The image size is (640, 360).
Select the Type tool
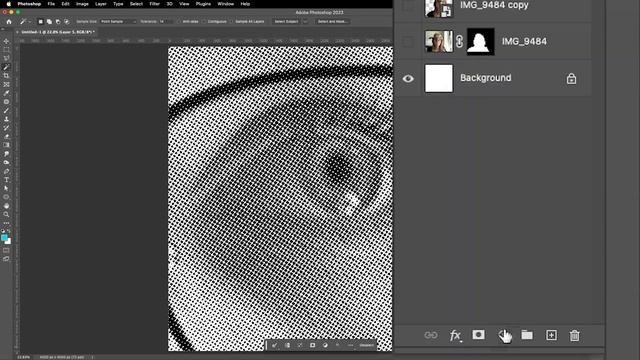click(6, 180)
